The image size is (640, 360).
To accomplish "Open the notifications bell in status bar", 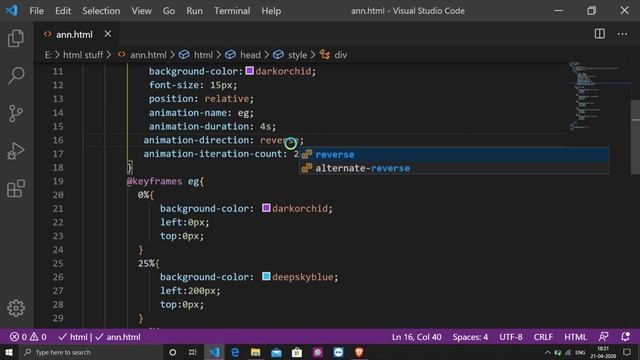I will point(625,337).
